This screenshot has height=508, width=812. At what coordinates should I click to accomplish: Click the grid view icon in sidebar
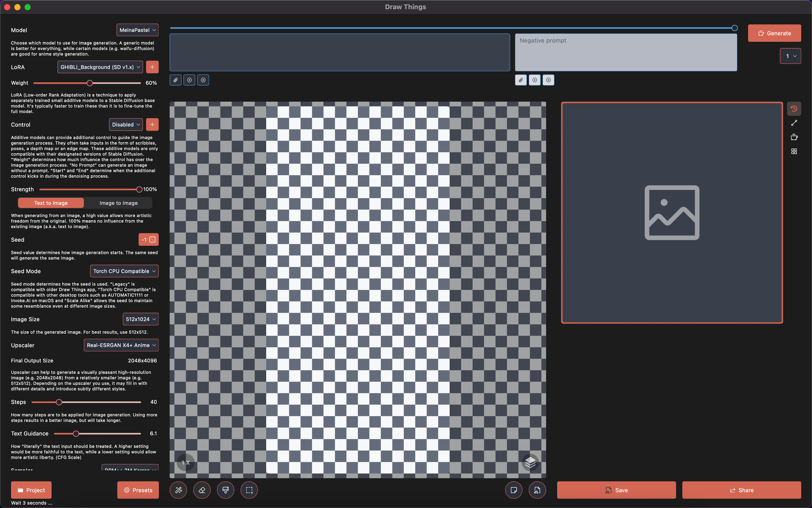coord(794,151)
